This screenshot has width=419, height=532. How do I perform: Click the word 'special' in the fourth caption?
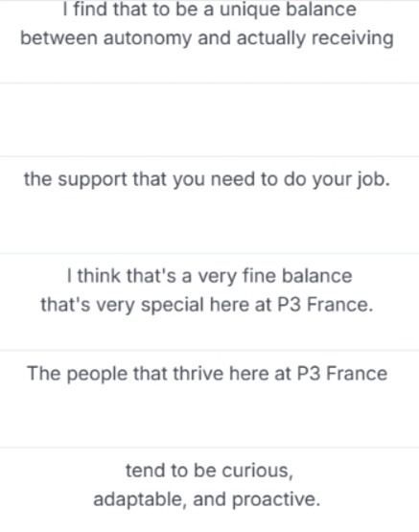(x=173, y=305)
